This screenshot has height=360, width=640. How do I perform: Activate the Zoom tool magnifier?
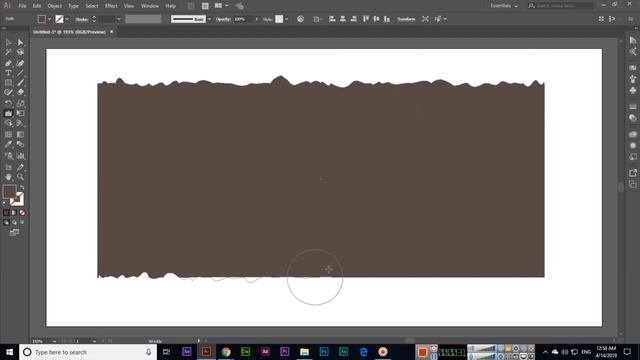pos(20,177)
